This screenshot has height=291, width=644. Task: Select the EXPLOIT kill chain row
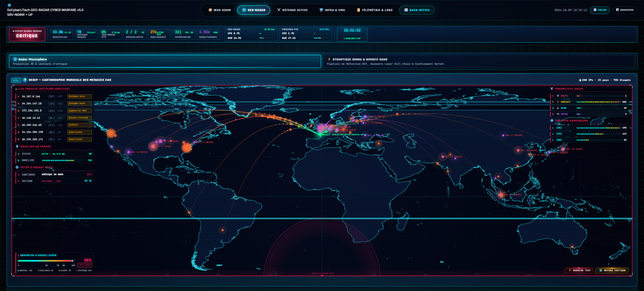pyautogui.click(x=589, y=102)
